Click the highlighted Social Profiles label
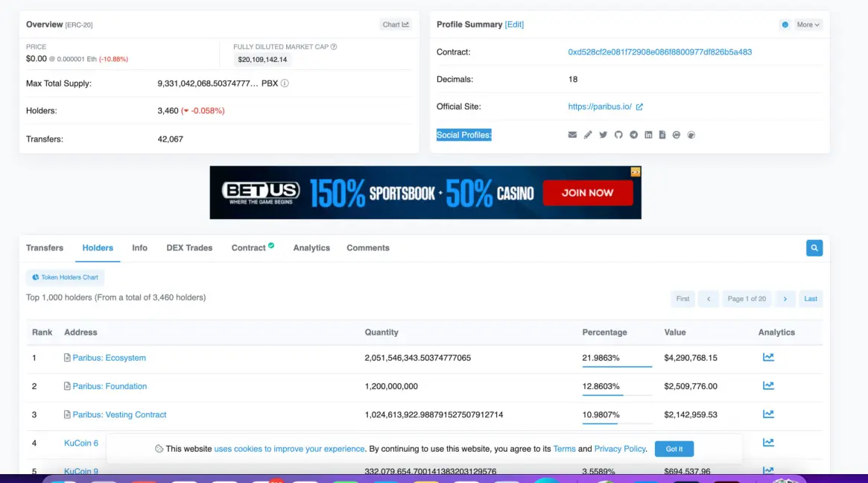868x483 pixels. 464,135
